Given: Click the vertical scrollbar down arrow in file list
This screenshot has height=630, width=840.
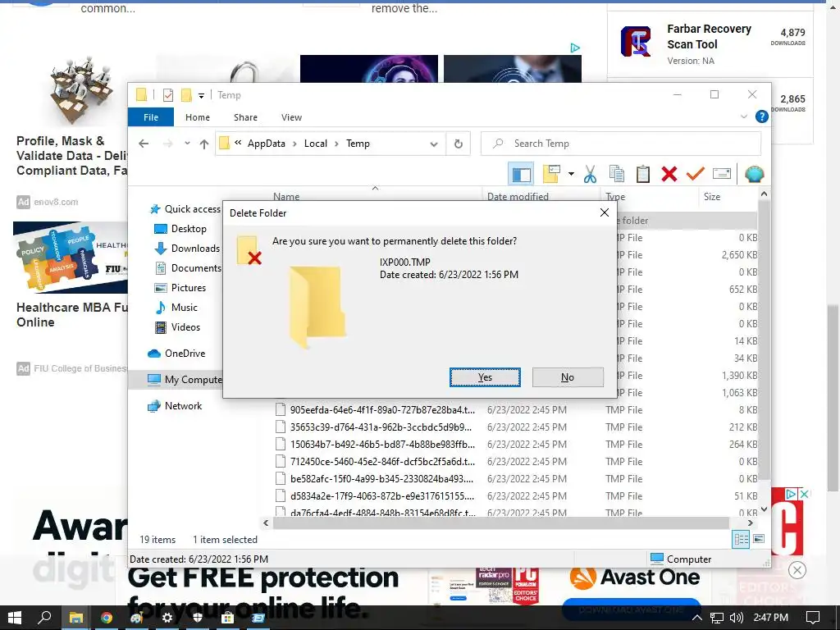Looking at the screenshot, I should pos(764,509).
